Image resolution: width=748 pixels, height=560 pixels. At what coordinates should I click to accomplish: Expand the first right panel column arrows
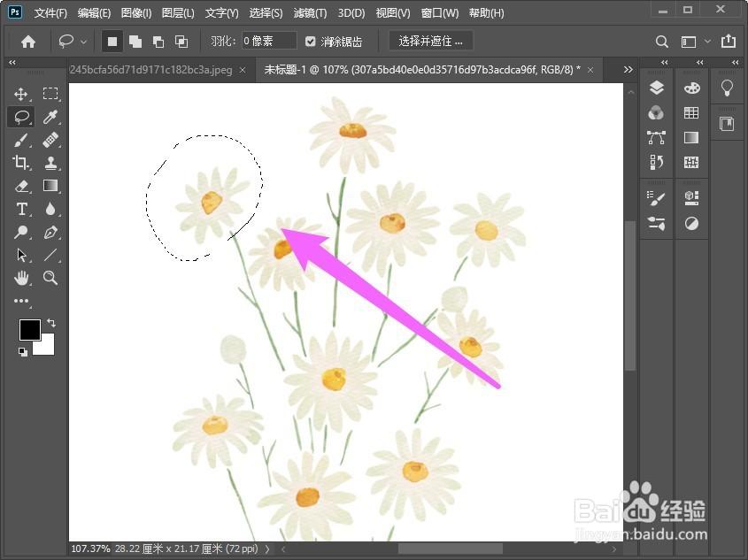tap(665, 63)
